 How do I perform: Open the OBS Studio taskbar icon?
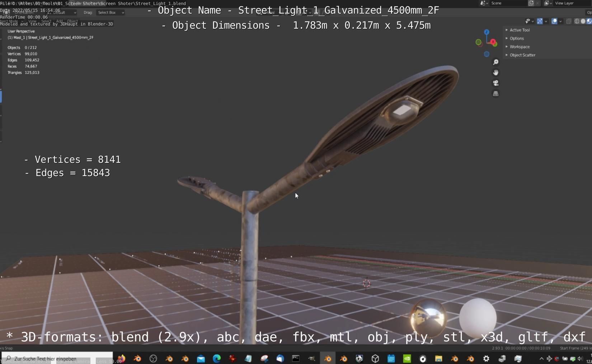click(x=153, y=358)
